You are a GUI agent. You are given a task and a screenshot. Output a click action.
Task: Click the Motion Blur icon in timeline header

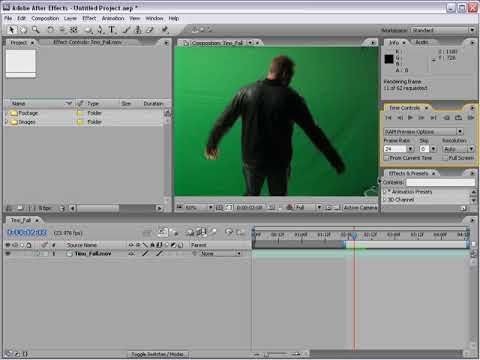point(213,232)
